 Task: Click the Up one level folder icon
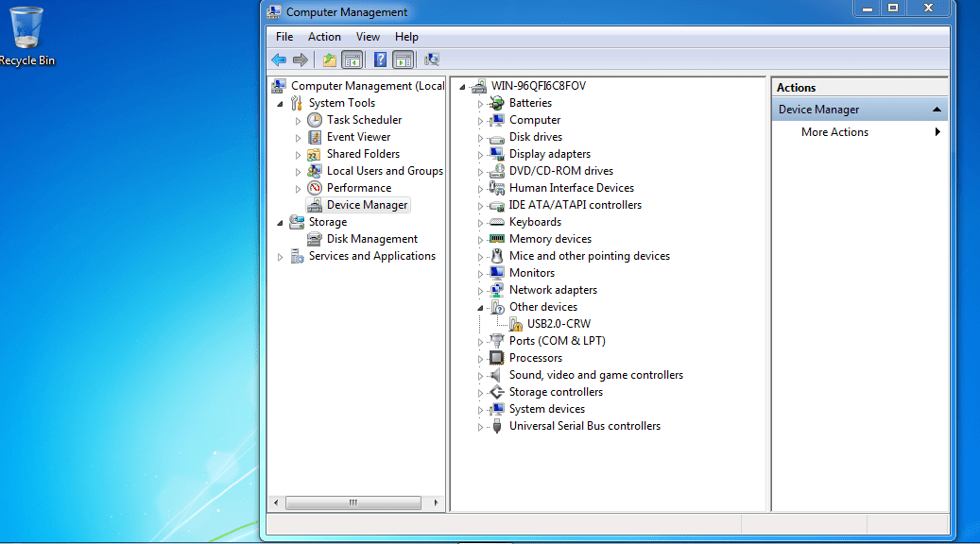tap(329, 60)
